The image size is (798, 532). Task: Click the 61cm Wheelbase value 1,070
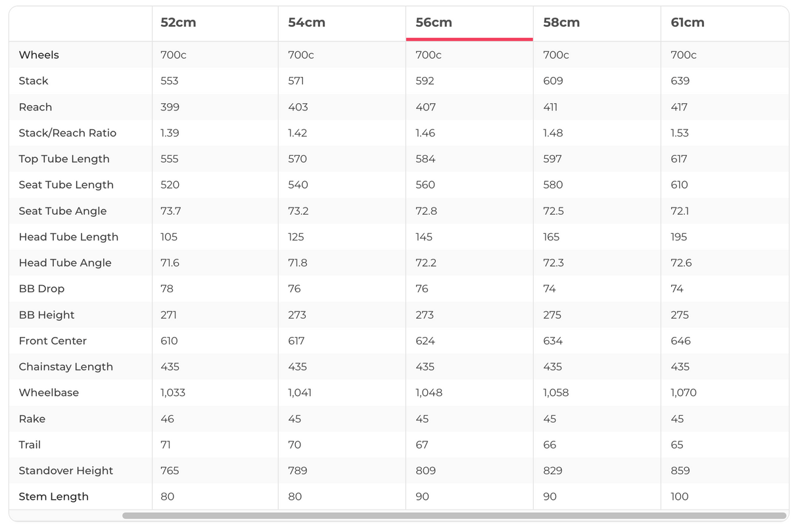tap(684, 393)
